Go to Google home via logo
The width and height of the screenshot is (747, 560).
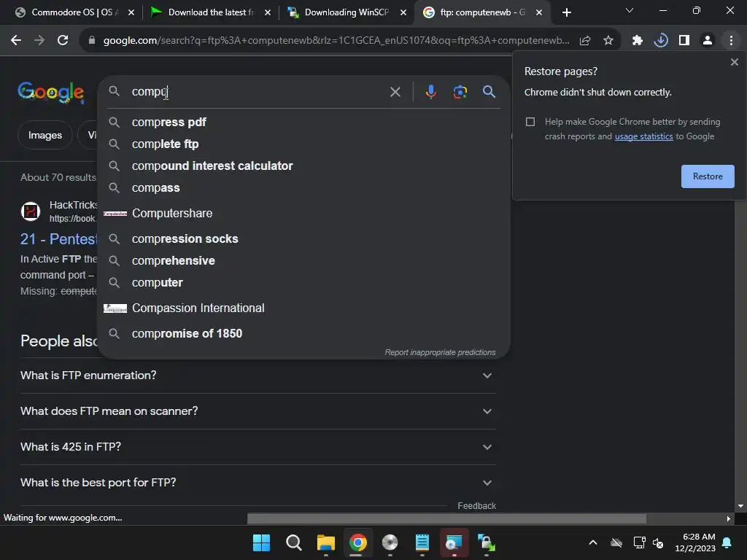point(51,92)
